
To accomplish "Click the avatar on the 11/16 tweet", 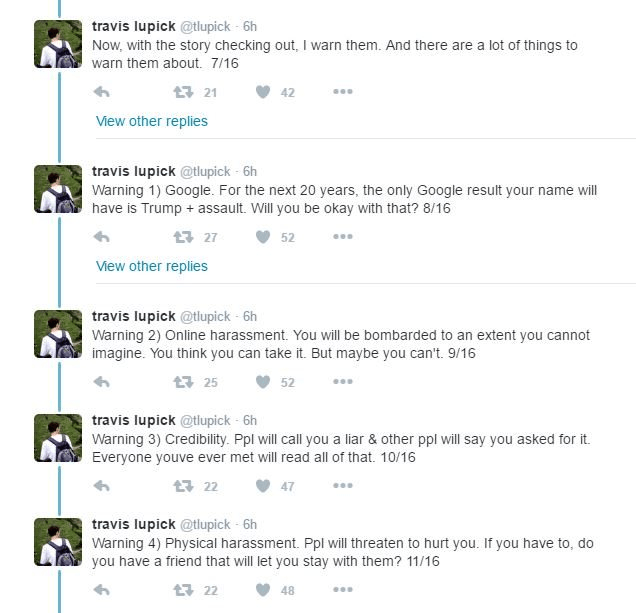I will point(58,542).
